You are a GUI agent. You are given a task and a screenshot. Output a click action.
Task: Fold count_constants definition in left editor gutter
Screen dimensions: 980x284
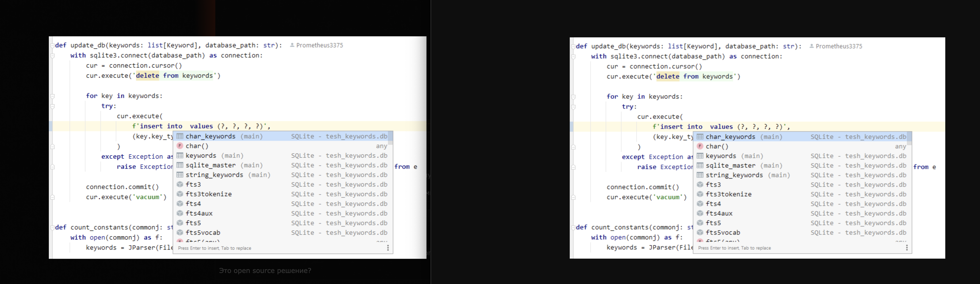pyautogui.click(x=52, y=228)
